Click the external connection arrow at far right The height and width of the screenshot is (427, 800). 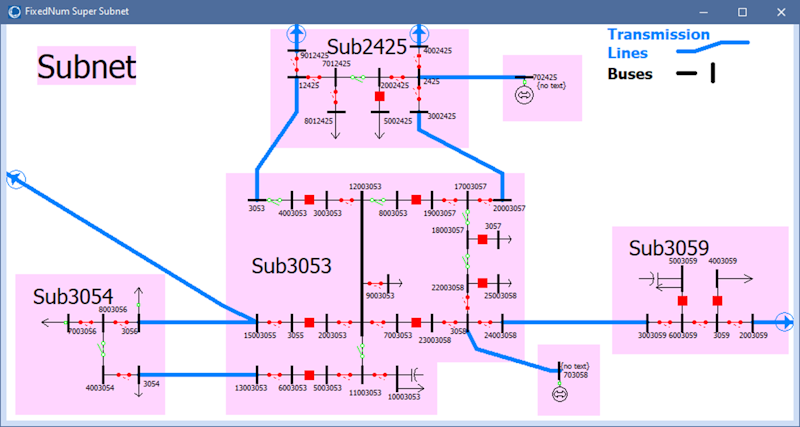786,322
